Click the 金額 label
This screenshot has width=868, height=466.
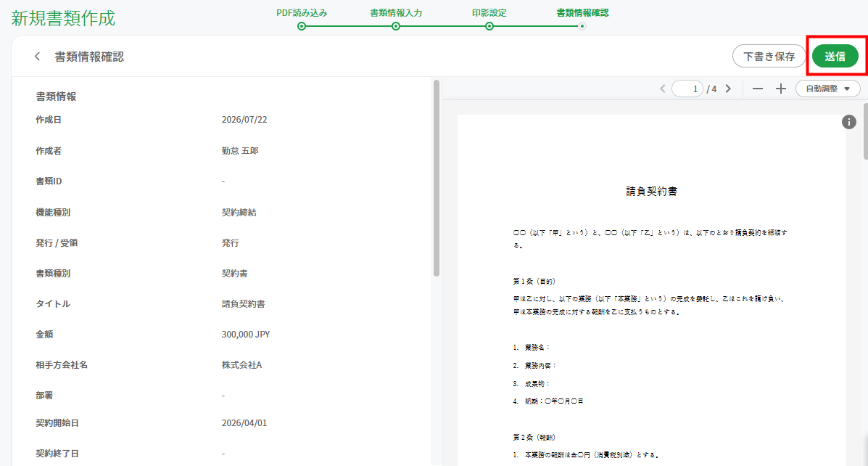coord(44,334)
